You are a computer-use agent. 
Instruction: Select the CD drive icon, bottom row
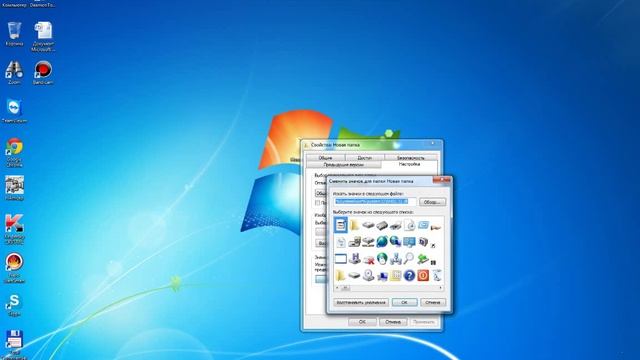click(x=368, y=276)
